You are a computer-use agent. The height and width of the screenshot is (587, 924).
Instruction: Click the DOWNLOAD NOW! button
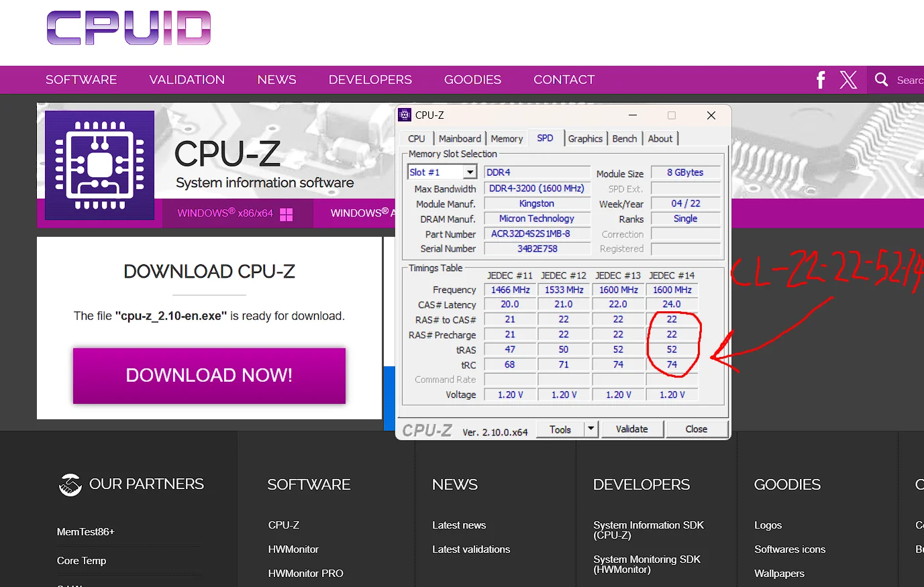209,376
